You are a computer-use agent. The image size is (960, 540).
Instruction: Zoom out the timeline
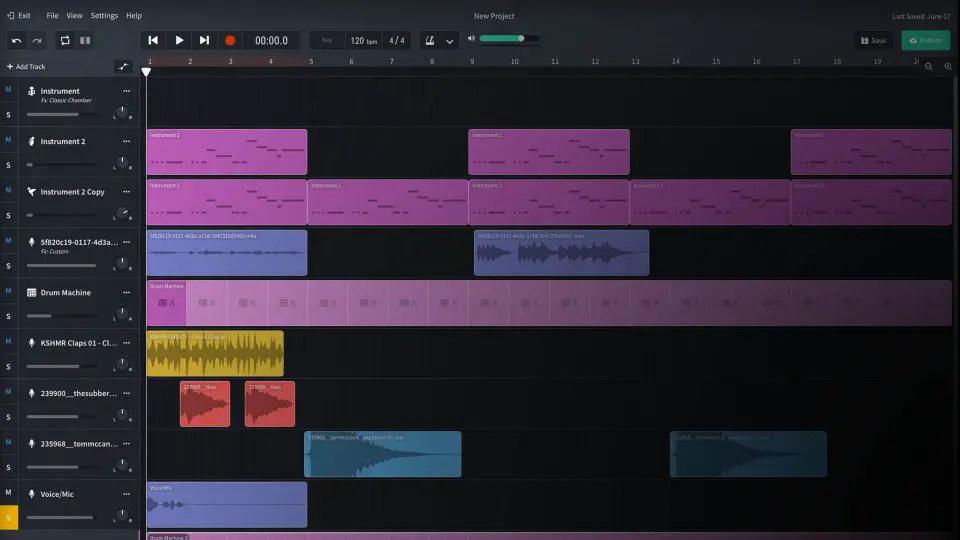[929, 66]
